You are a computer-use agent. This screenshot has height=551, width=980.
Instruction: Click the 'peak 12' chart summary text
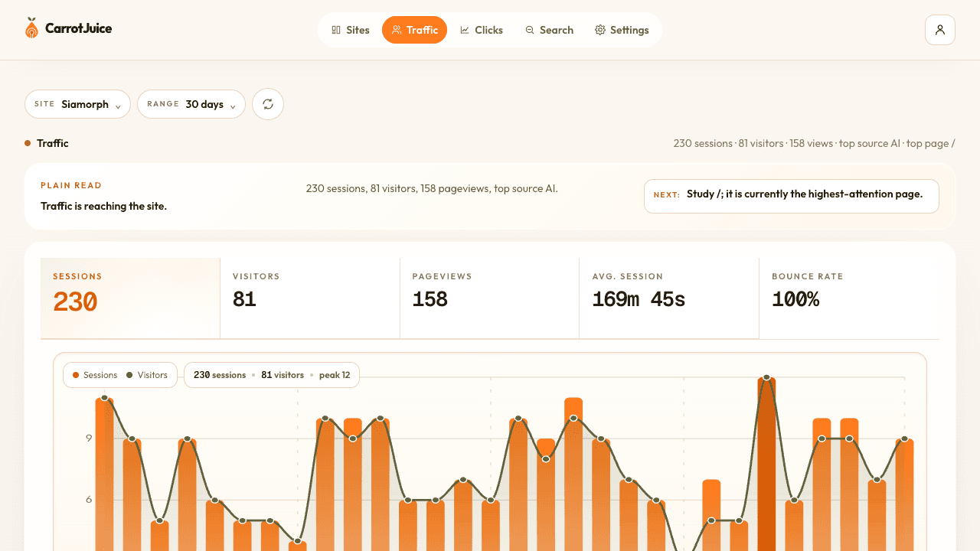(335, 375)
